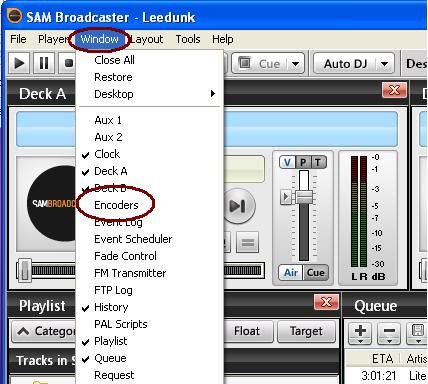Image resolution: width=428 pixels, height=384 pixels.
Task: Open the Layout menu
Action: pos(147,39)
